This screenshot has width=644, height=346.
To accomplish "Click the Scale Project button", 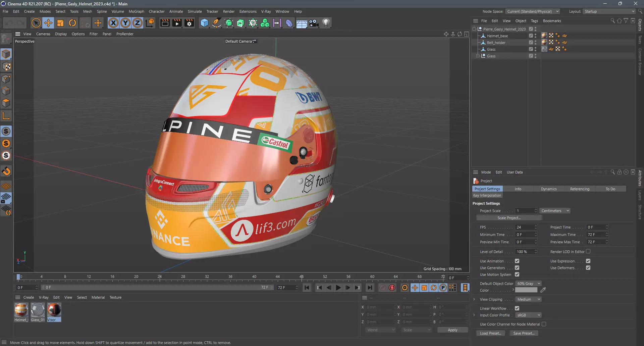I will point(509,218).
